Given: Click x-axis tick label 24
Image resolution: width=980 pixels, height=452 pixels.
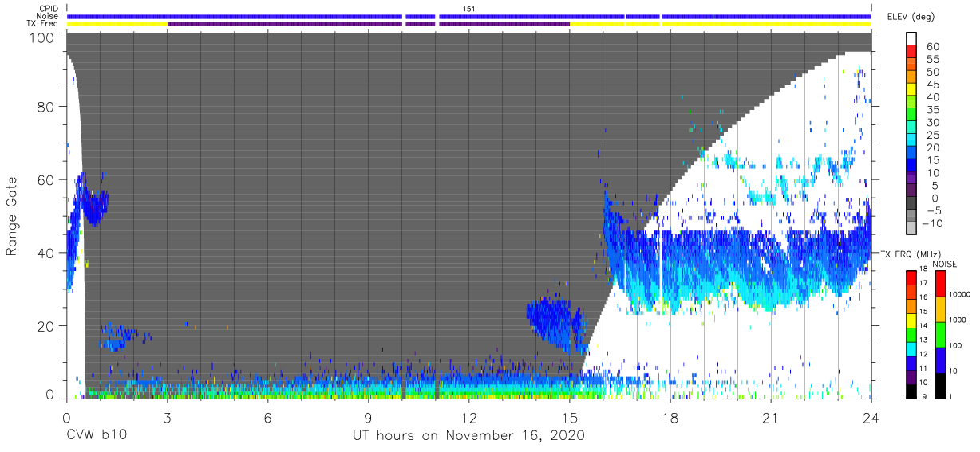Looking at the screenshot, I should [871, 417].
